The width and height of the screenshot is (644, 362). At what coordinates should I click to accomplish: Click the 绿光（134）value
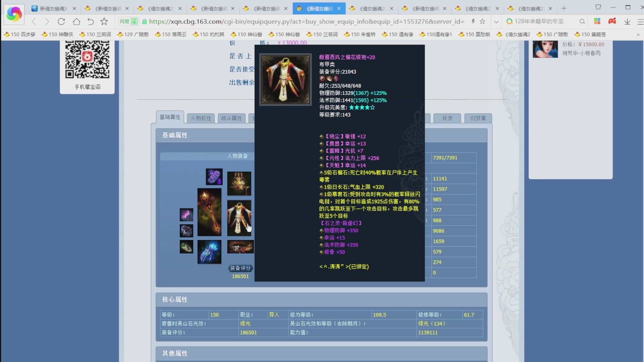pyautogui.click(x=432, y=323)
